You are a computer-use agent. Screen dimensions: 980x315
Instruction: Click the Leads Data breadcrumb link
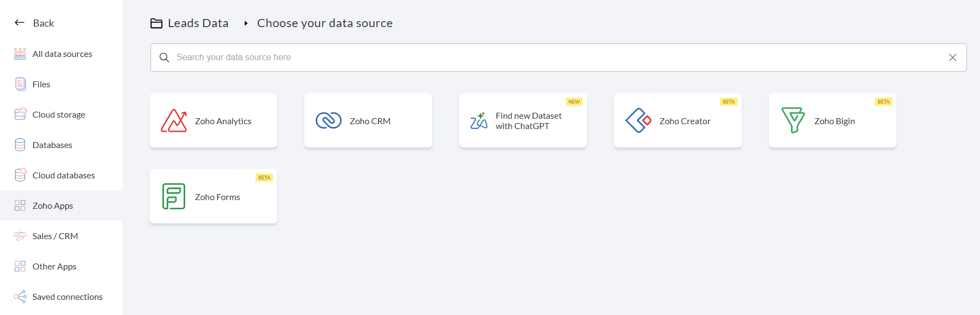click(198, 23)
